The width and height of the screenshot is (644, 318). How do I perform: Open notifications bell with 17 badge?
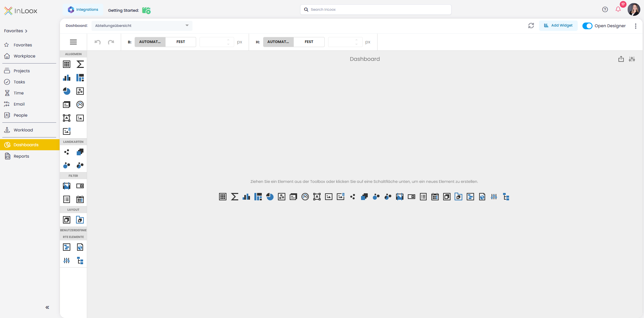coord(618,9)
